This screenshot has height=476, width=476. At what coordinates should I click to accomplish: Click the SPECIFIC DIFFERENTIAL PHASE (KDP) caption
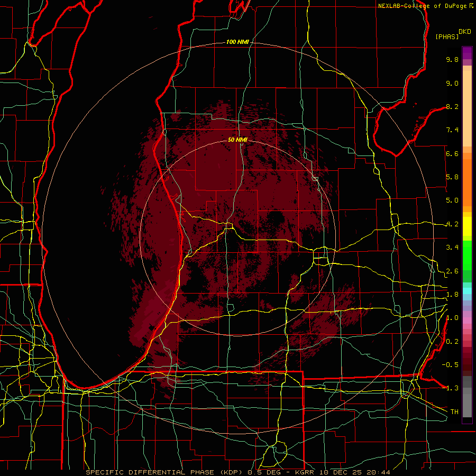point(165,472)
